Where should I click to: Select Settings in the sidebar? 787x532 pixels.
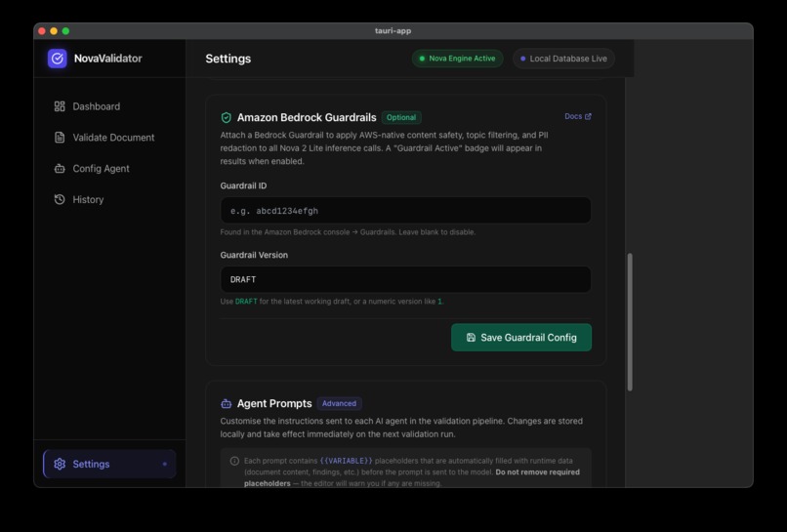(109, 464)
